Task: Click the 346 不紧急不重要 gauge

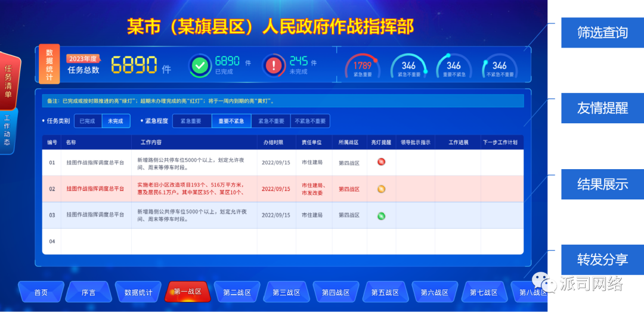Action: click(x=500, y=66)
